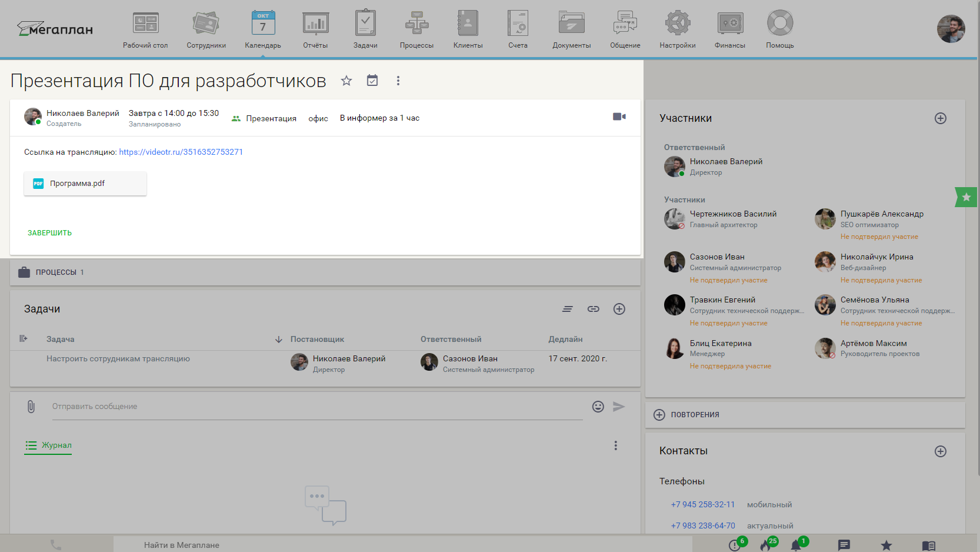Open Помощь section

click(x=779, y=29)
